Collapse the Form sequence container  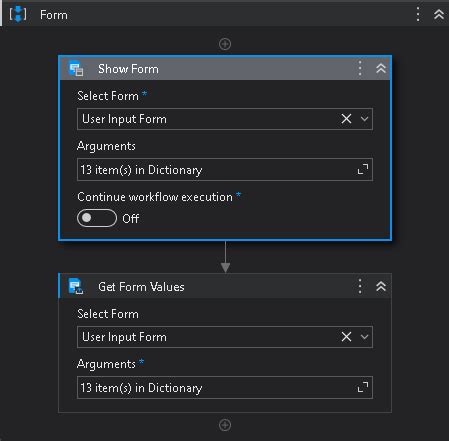439,14
